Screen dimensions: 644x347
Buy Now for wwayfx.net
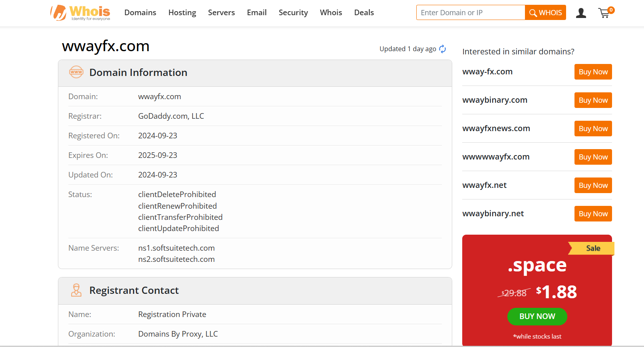tap(593, 185)
